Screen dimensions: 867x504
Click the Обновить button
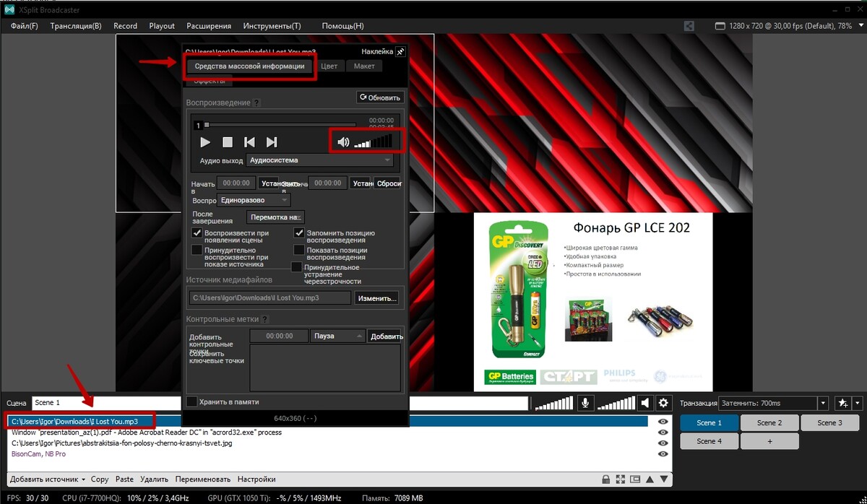(x=380, y=97)
